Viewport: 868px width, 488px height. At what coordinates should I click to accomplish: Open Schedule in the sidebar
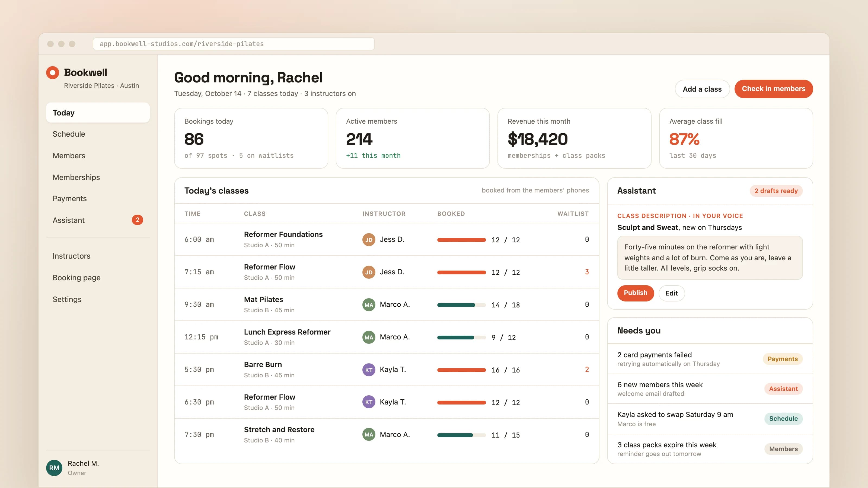[x=98, y=134]
